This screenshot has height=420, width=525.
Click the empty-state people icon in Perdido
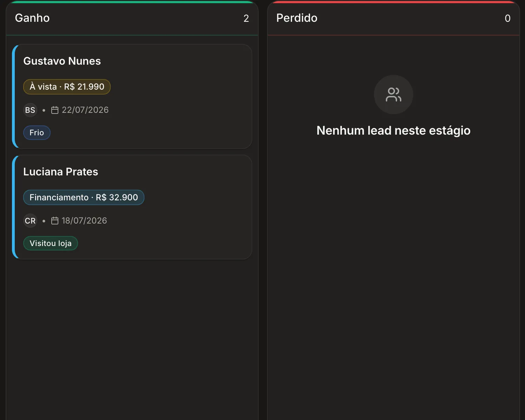(x=394, y=95)
